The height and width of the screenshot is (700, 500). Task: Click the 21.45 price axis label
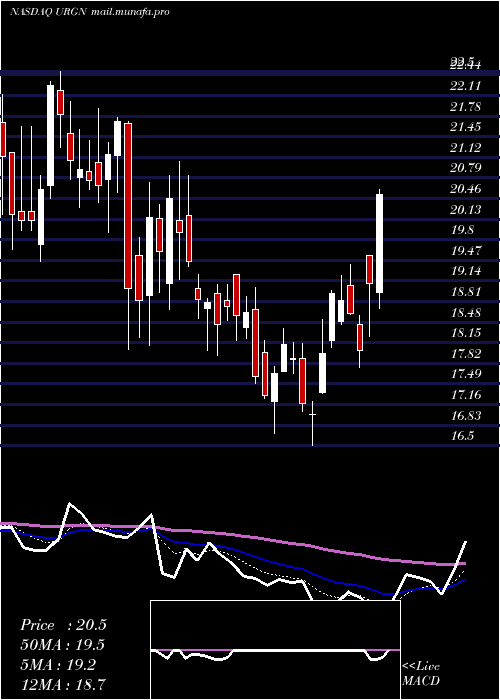coord(466,127)
